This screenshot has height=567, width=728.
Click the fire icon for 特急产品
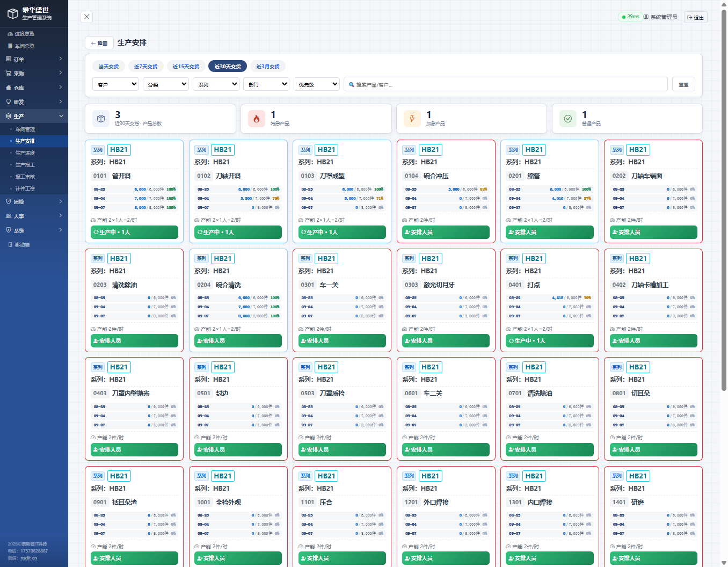[x=257, y=119]
